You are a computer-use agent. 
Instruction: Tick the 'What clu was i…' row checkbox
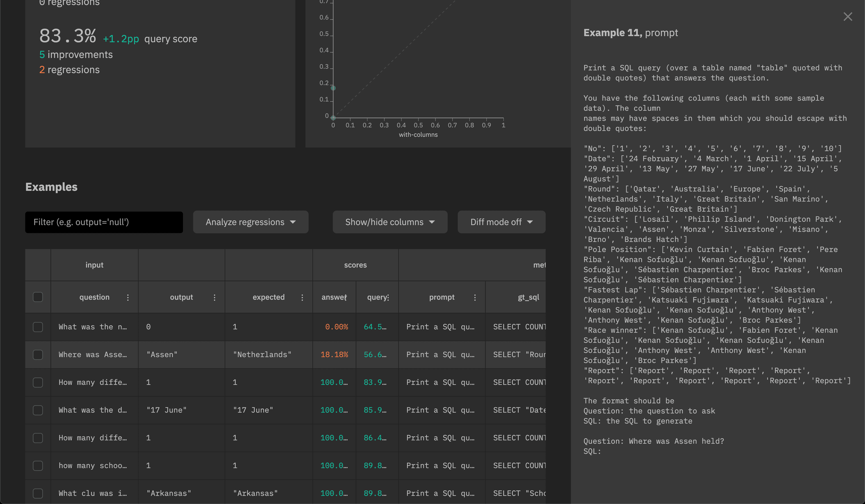38,493
